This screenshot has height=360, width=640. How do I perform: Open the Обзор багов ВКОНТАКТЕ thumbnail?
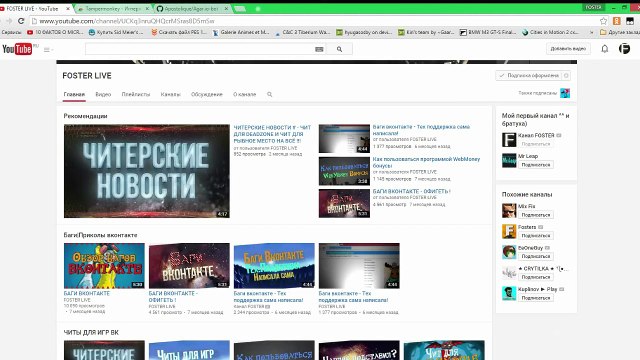(x=104, y=266)
